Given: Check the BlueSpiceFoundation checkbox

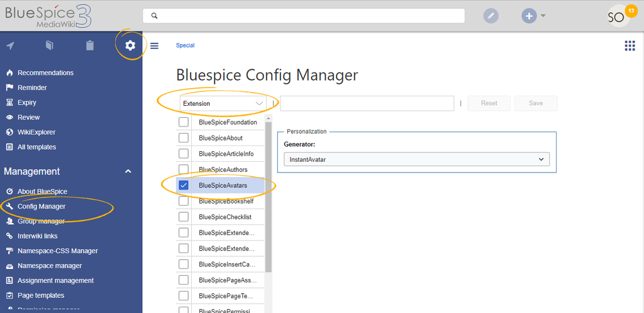Looking at the screenshot, I should tap(184, 122).
